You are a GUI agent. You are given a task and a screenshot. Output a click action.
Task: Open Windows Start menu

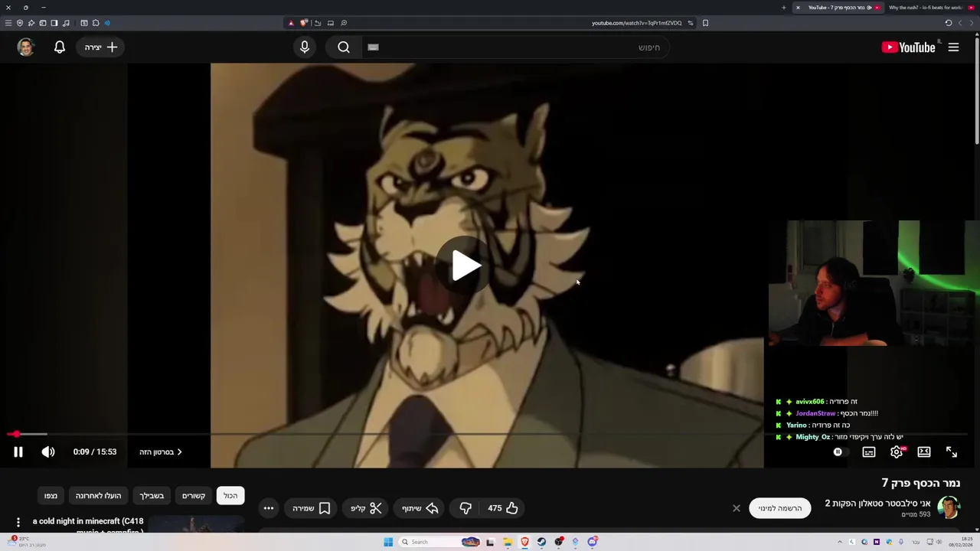point(388,542)
